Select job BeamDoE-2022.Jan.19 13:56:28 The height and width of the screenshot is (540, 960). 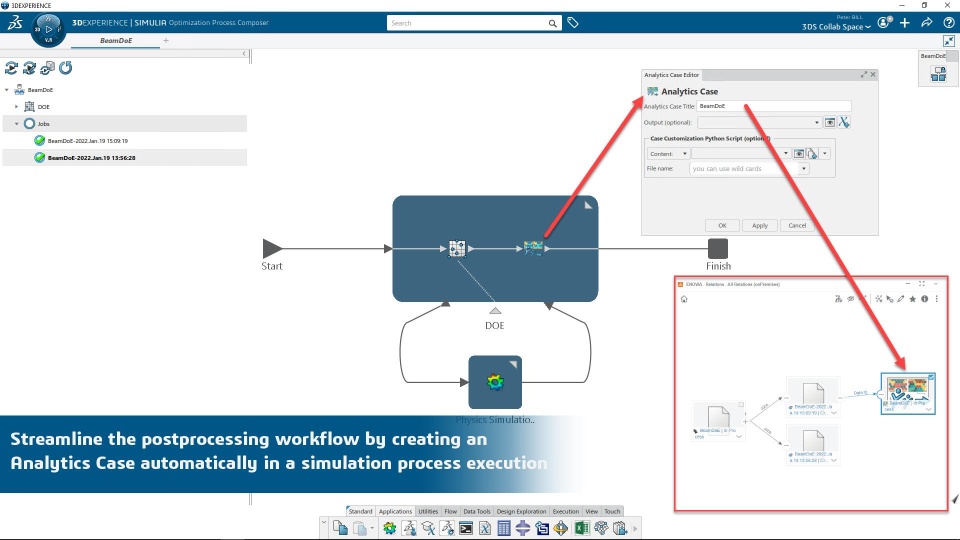91,158
